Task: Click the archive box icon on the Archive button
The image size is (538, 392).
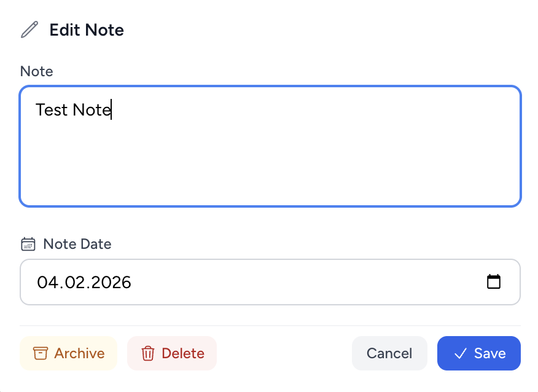Action: pyautogui.click(x=39, y=353)
